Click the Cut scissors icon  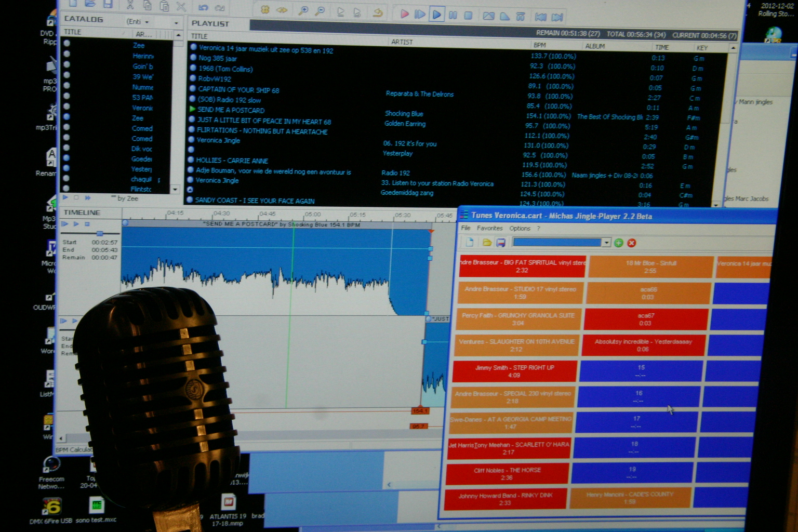(130, 5)
